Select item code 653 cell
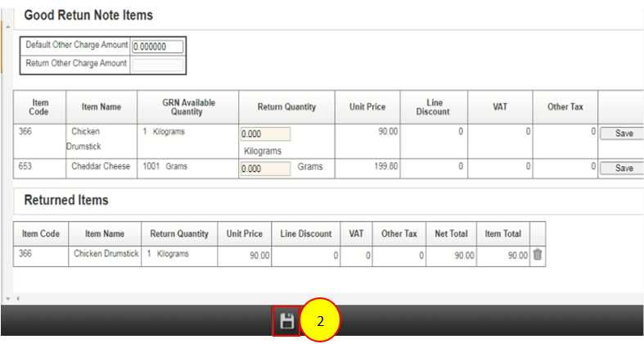The image size is (644, 344). coord(39,167)
